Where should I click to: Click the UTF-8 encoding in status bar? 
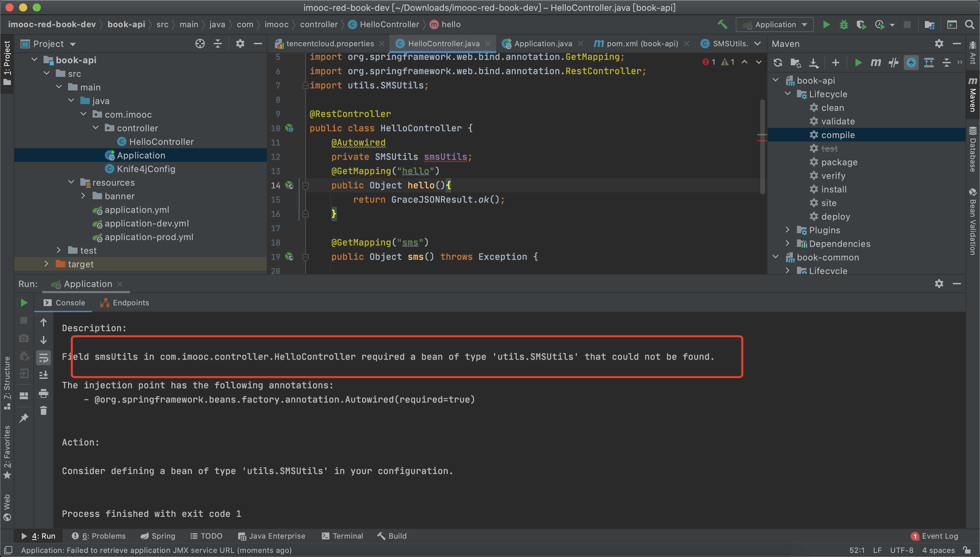click(901, 550)
